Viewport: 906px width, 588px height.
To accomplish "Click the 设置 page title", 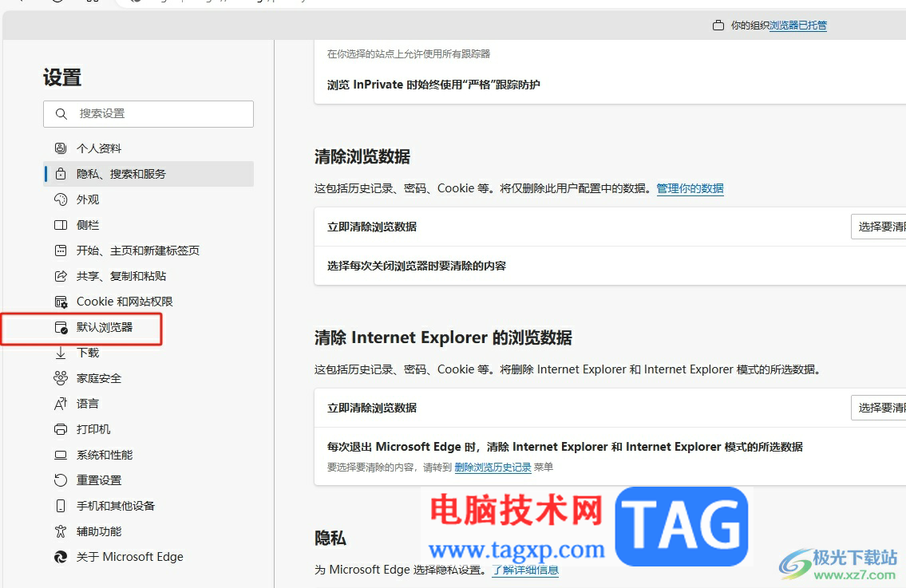I will pyautogui.click(x=62, y=77).
